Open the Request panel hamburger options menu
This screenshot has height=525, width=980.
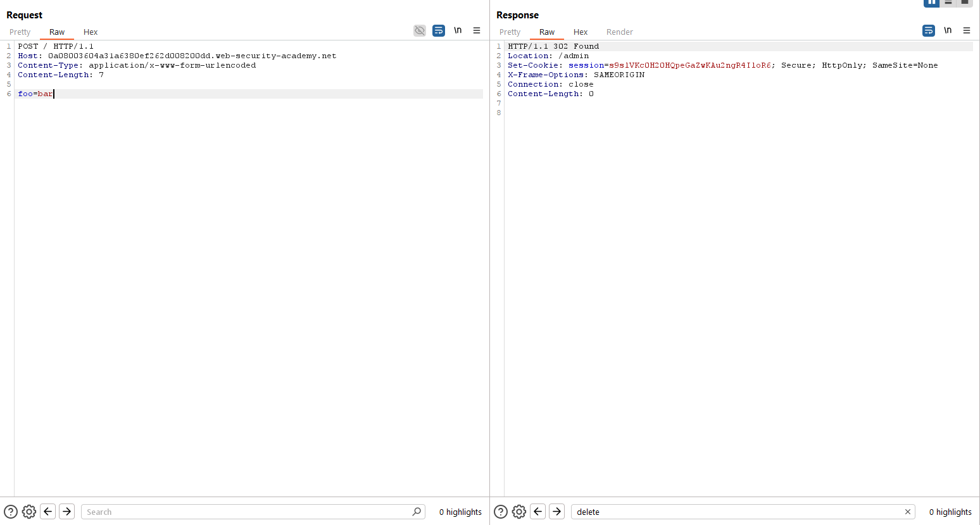(x=477, y=30)
